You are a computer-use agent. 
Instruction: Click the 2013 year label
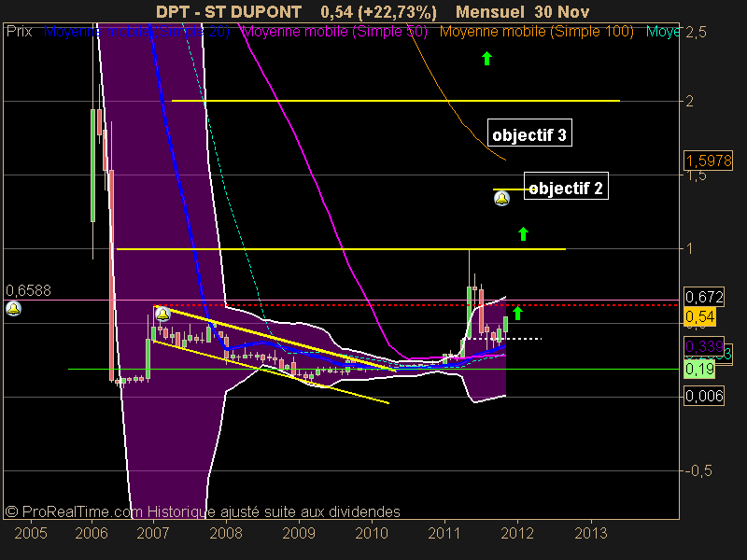(591, 533)
